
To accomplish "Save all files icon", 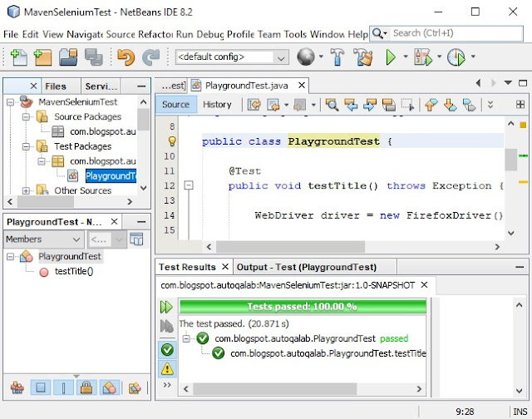I will 94,57.
